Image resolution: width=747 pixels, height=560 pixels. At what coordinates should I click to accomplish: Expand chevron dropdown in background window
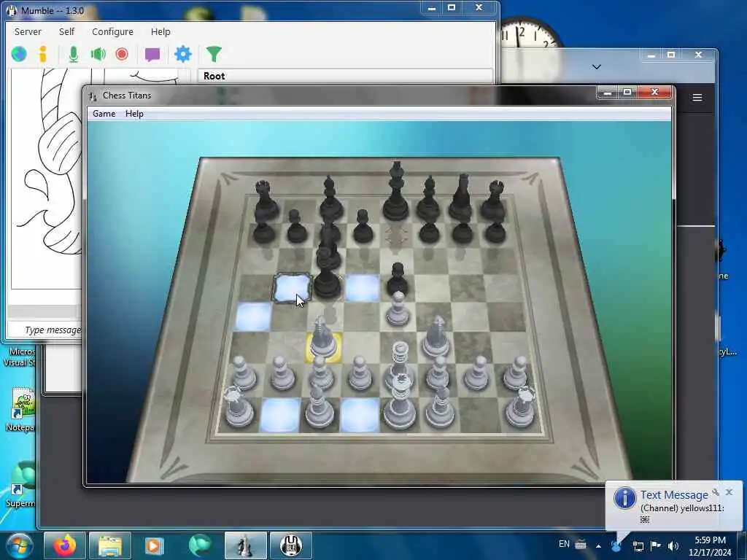coord(597,66)
